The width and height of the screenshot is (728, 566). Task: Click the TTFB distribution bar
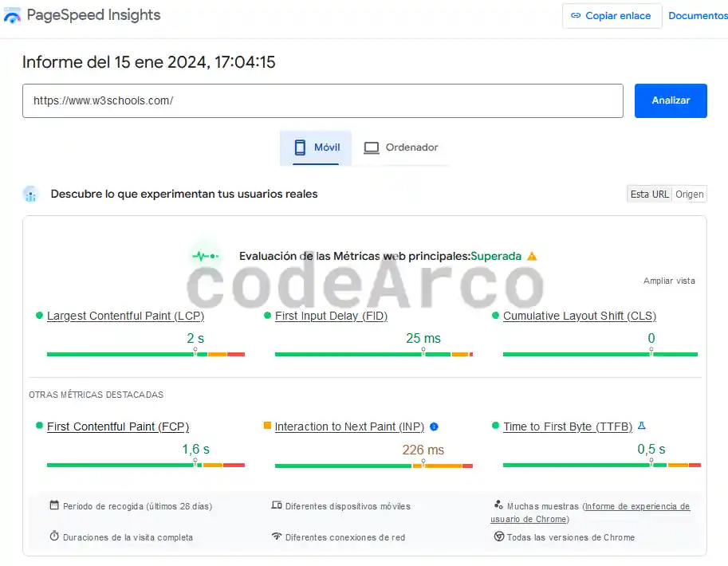coord(602,465)
